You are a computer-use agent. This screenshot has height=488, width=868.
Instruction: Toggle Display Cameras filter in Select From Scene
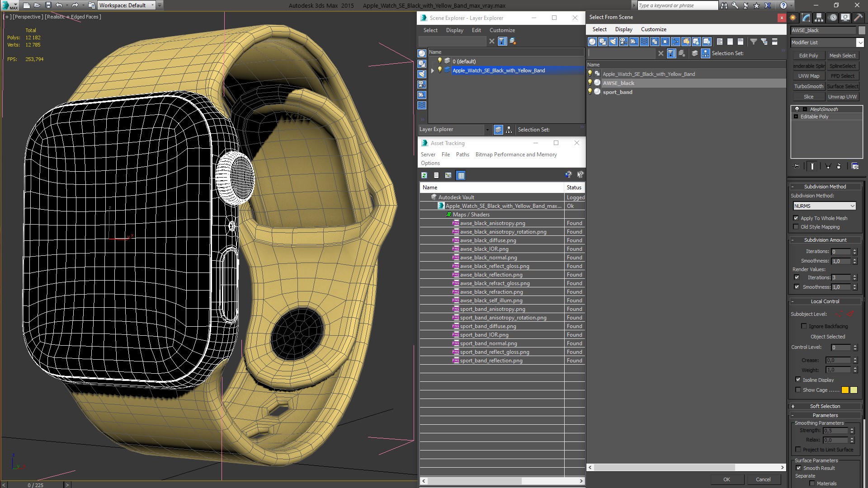click(623, 42)
